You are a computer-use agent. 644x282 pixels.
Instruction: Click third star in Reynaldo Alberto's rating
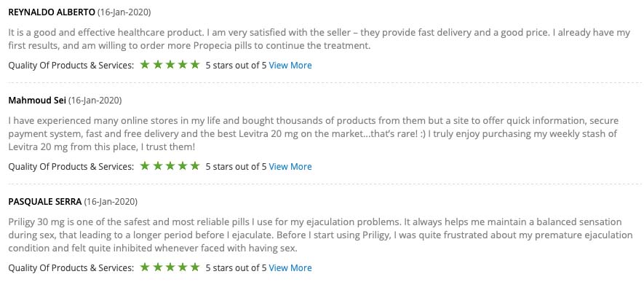pyautogui.click(x=170, y=65)
